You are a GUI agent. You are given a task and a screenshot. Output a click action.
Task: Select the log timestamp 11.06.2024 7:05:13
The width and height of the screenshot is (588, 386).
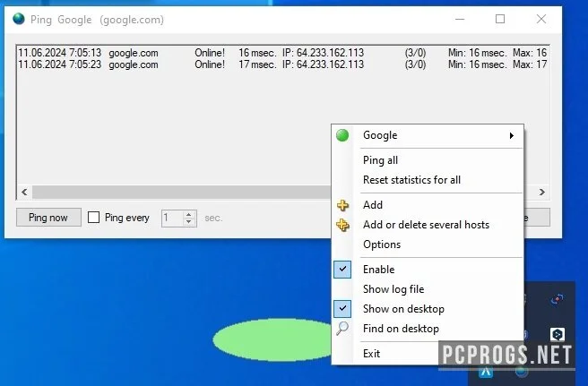click(x=60, y=53)
